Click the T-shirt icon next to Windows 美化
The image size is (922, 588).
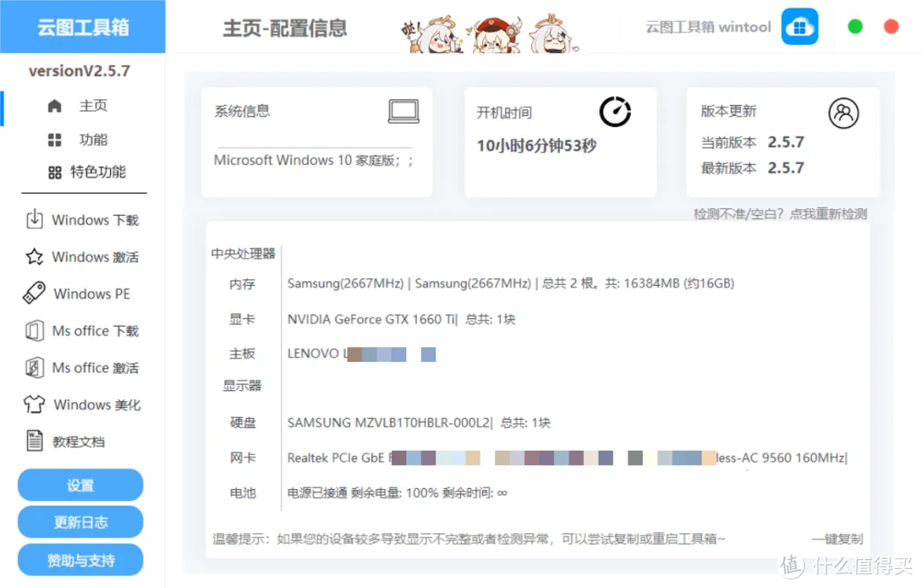[34, 404]
